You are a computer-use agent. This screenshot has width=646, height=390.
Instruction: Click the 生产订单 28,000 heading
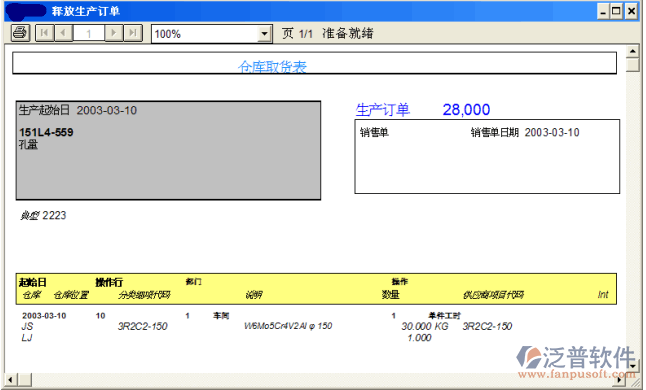click(423, 110)
